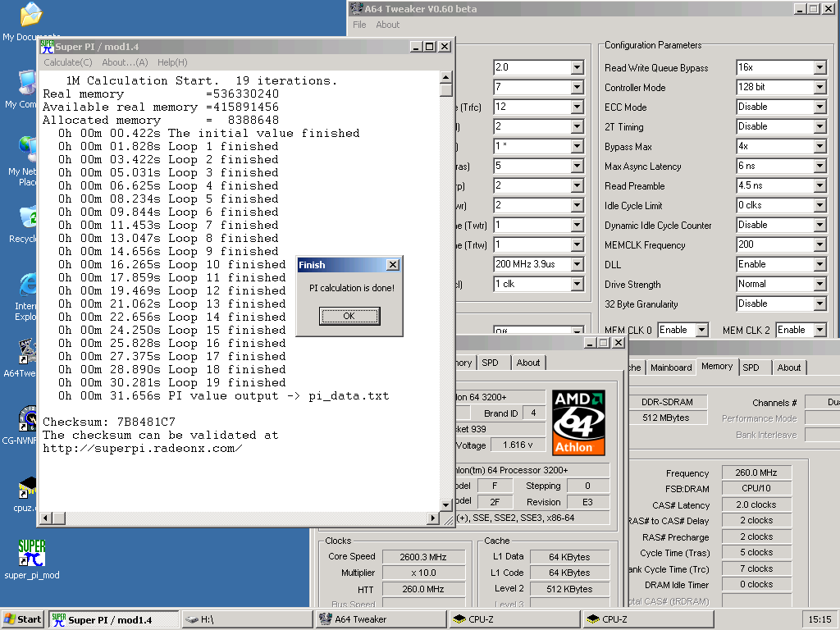Select CG-NVNF desktop shortcut icon
Viewport: 840px width, 630px height.
pos(27,419)
